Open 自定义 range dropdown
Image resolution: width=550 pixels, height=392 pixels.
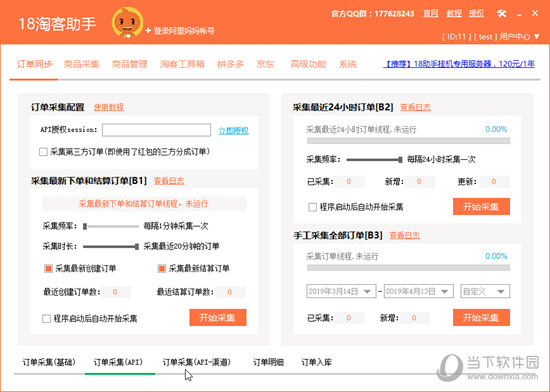point(485,291)
